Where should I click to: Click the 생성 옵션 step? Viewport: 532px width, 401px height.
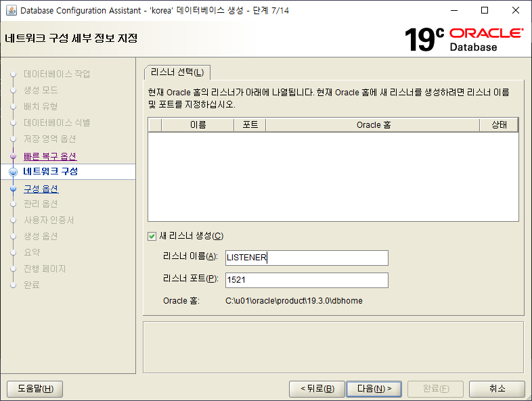41,236
